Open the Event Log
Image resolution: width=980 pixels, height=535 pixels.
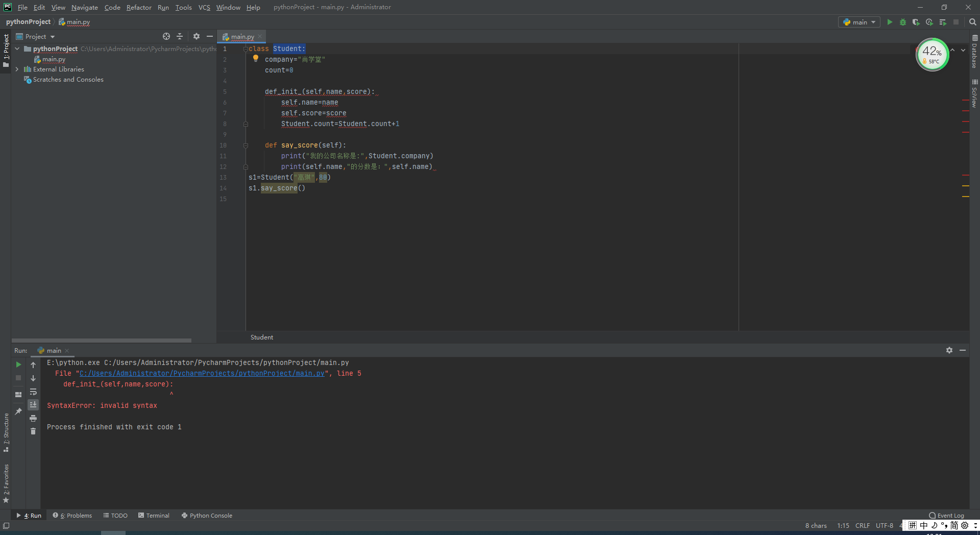pos(947,515)
